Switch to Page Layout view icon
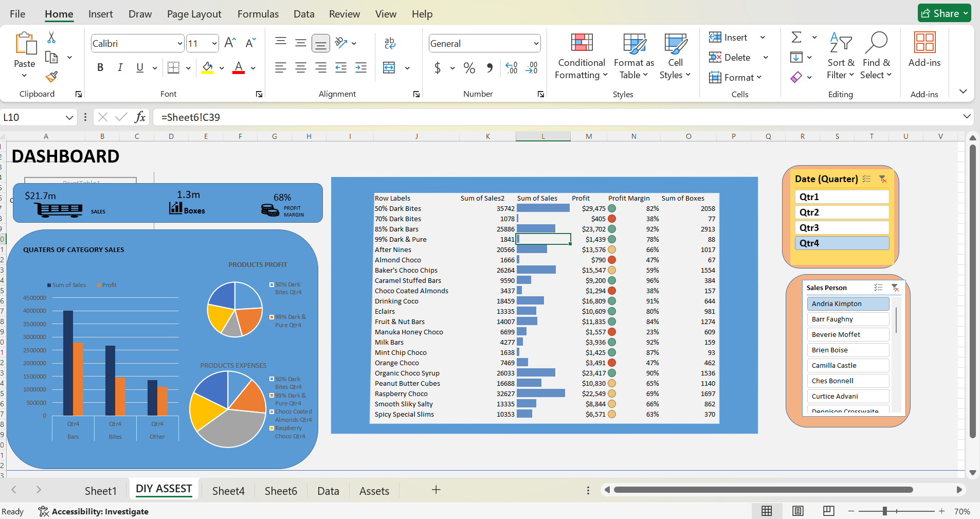 (798, 511)
